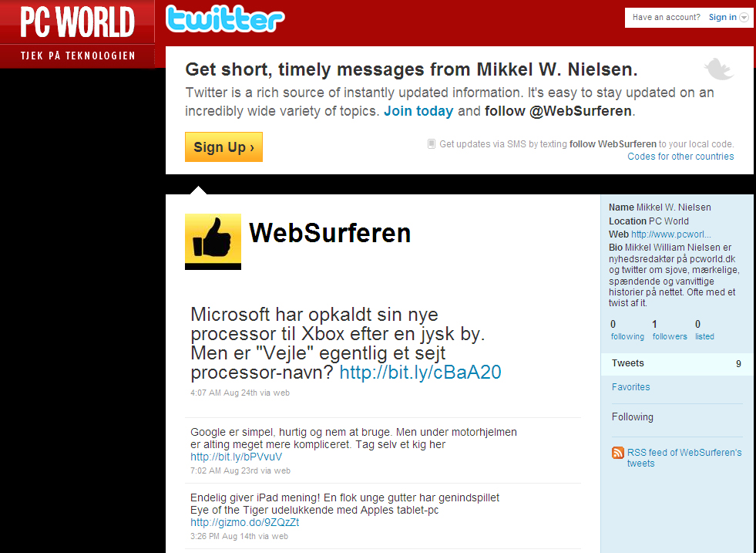756x553 pixels.
Task: Open the 0 listed count link
Action: 704,330
